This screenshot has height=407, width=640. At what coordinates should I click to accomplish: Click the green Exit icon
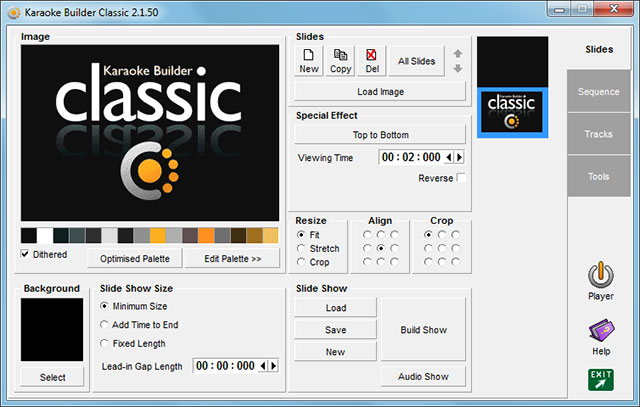tap(600, 380)
